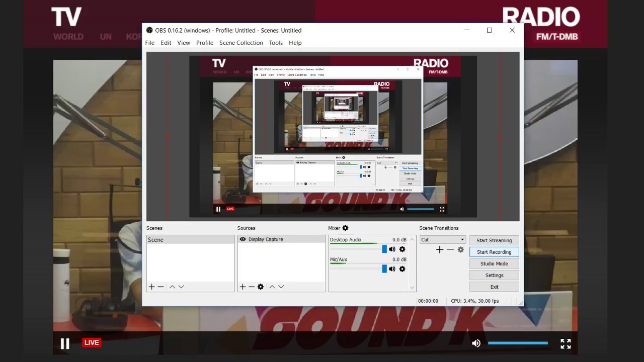Click WORLD link on background webpage
The height and width of the screenshot is (362, 644).
pos(68,37)
